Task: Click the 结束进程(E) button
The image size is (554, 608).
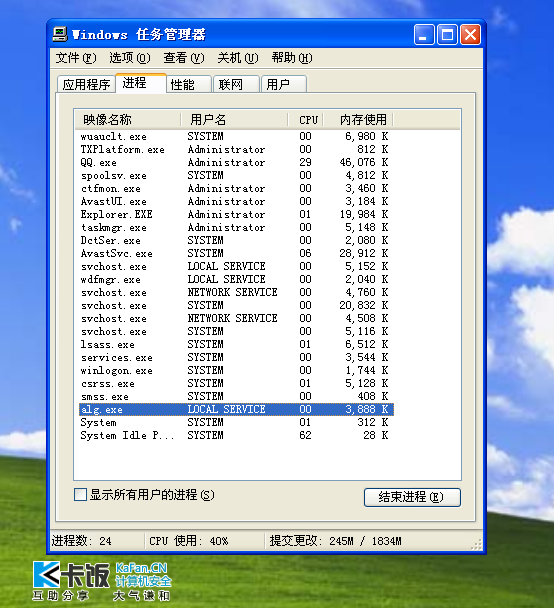Action: 412,497
